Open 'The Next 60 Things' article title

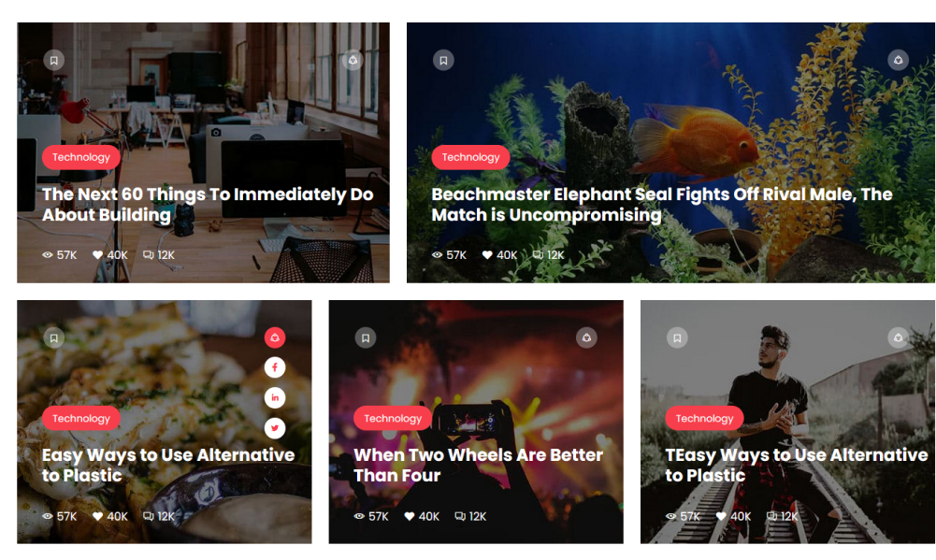pyautogui.click(x=208, y=204)
